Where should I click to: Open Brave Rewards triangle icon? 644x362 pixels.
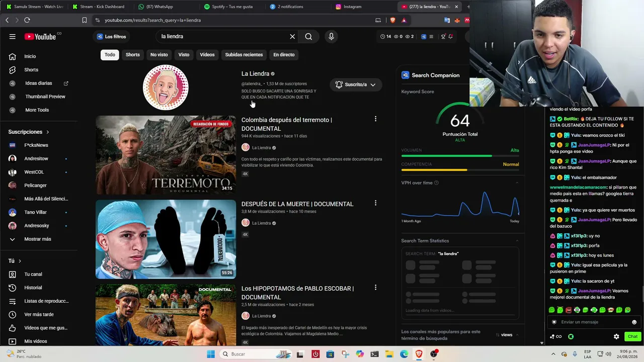[x=404, y=20]
